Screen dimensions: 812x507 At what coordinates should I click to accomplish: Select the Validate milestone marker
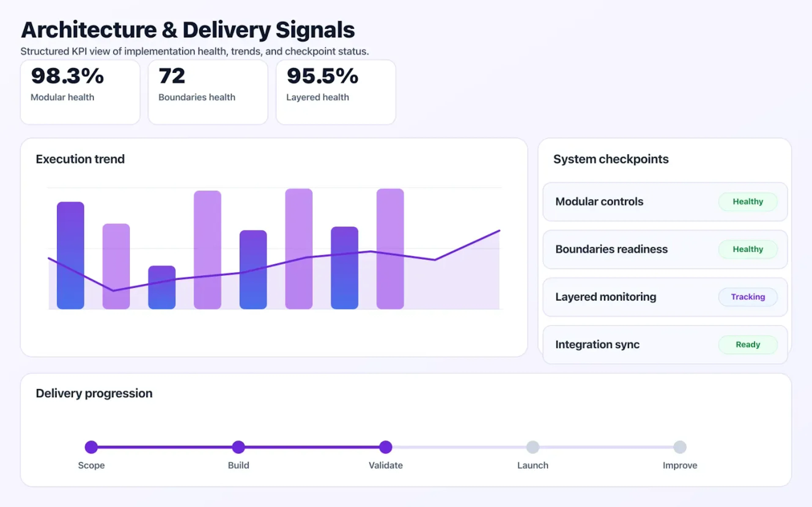point(385,446)
